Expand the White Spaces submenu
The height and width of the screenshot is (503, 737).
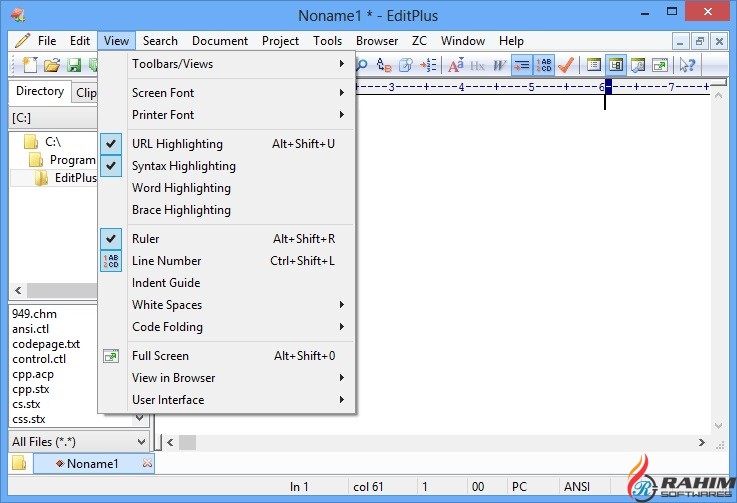[227, 305]
